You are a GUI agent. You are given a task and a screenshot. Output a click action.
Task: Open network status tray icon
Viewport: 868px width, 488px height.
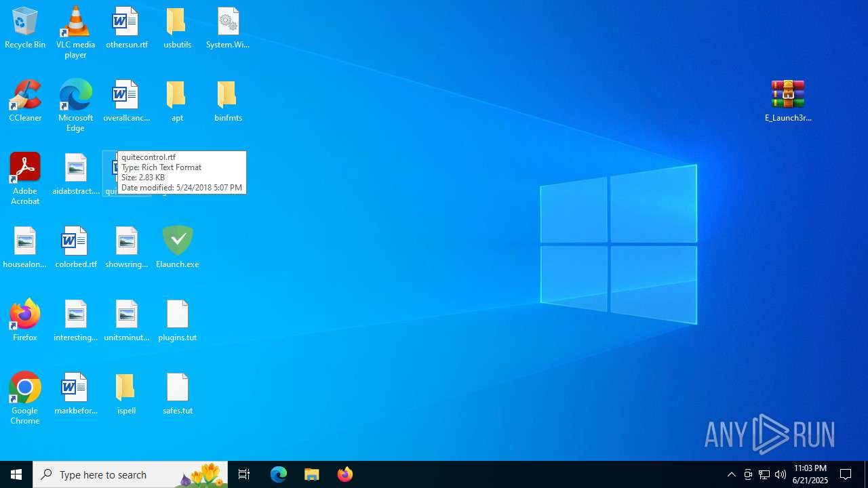coord(764,474)
